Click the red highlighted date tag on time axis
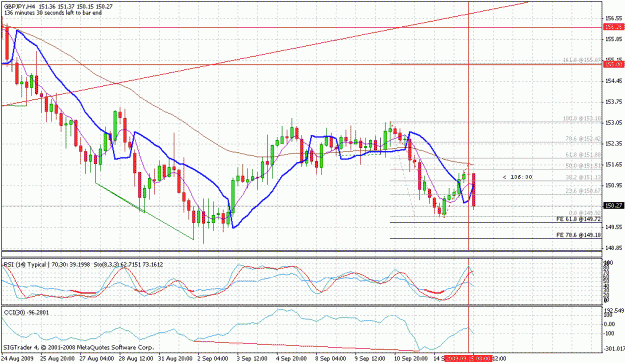625x363 pixels. [x=468, y=358]
